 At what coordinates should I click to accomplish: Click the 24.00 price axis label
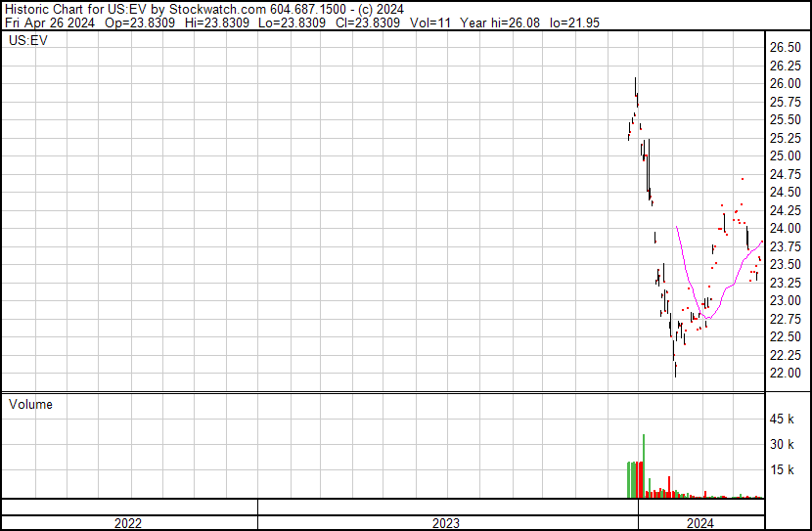pos(785,229)
